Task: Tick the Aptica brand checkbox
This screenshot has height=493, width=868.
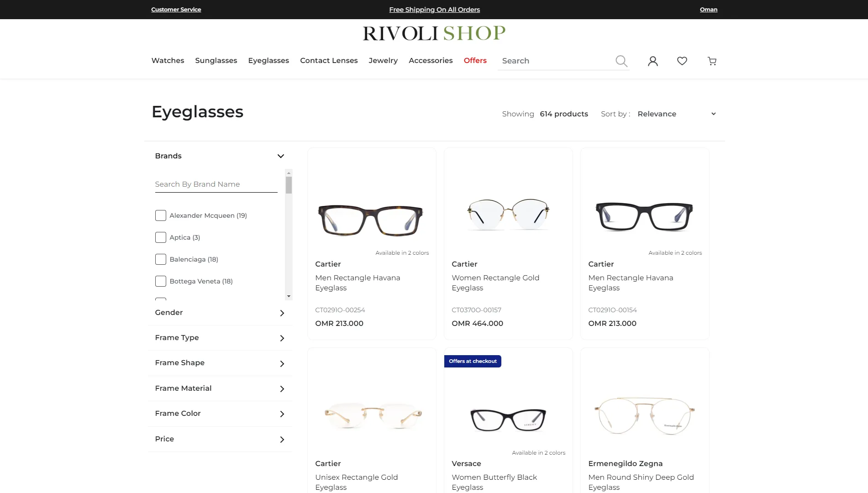Action: coord(161,237)
